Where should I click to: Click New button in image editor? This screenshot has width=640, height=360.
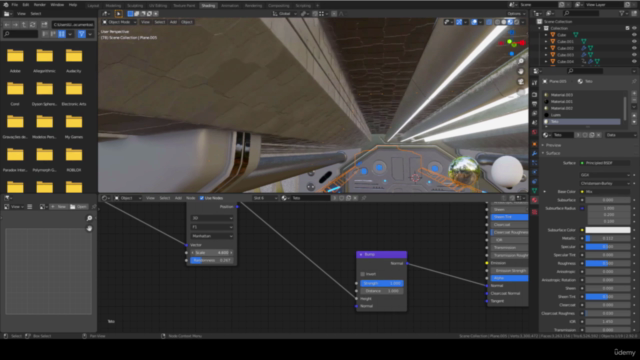58,207
